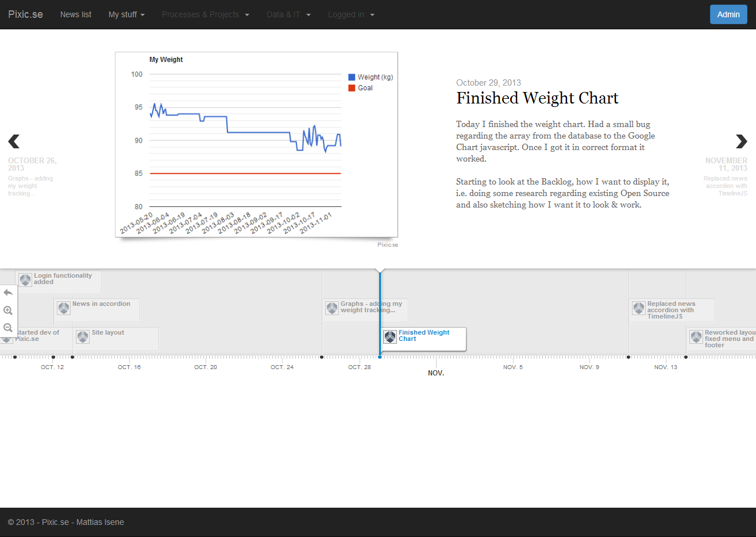
Task: Click the Pixic.se brand link
Action: click(25, 14)
